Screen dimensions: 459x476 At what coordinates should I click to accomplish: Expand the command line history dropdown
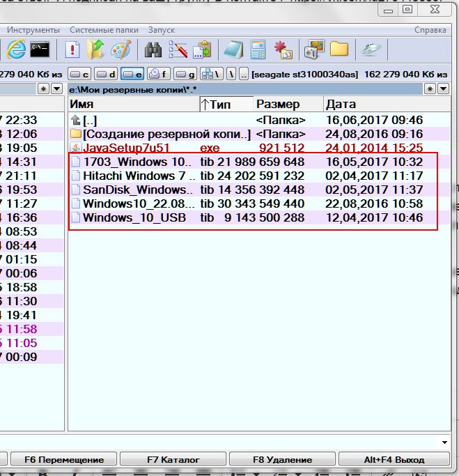tap(444, 443)
